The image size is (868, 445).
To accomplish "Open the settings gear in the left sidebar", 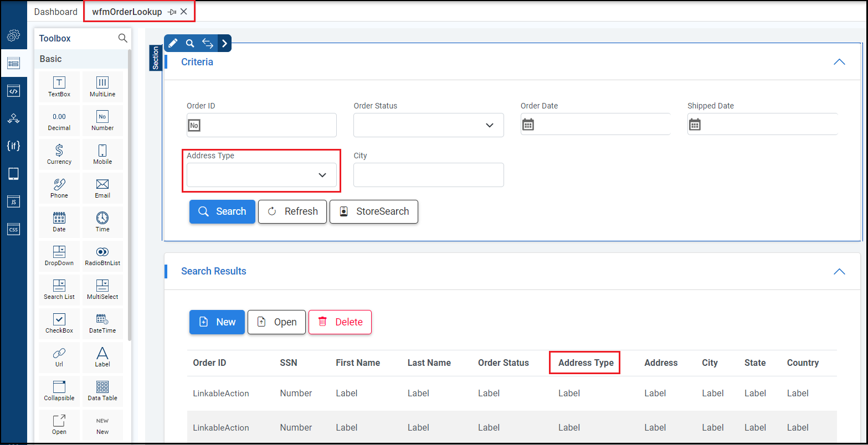I will (13, 36).
